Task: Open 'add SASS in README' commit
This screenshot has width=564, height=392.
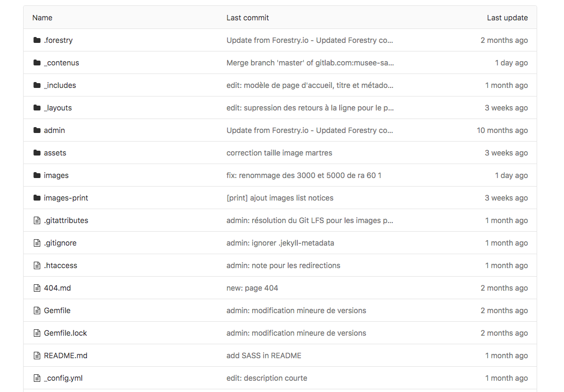Action: 263,356
